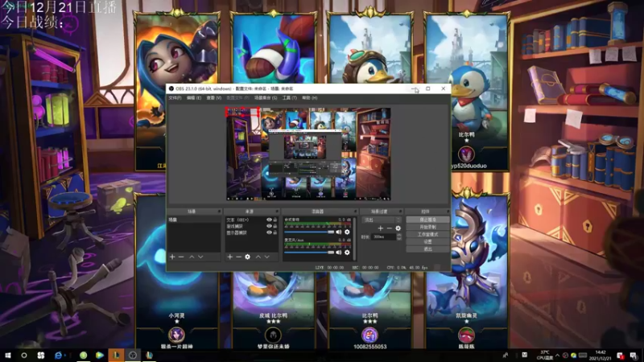Screen dimensions: 644x362
Task: Open Internet Explorer from taskbar
Action: tap(58, 356)
